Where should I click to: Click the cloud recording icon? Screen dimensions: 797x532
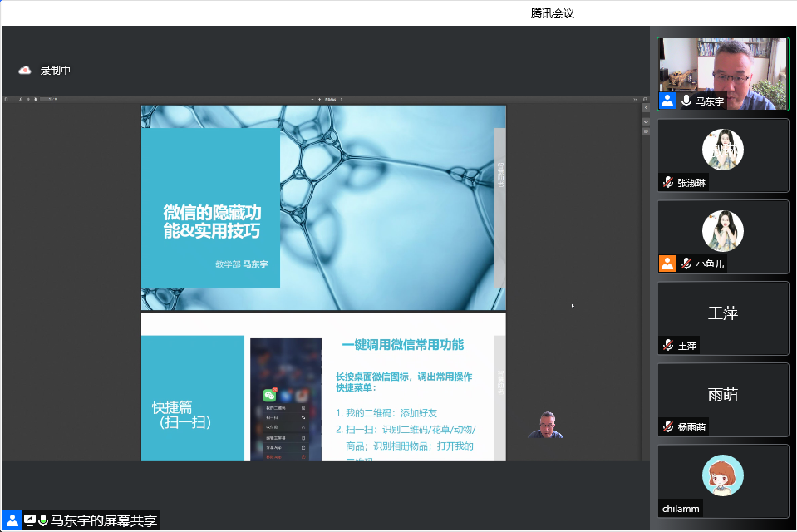coord(24,70)
